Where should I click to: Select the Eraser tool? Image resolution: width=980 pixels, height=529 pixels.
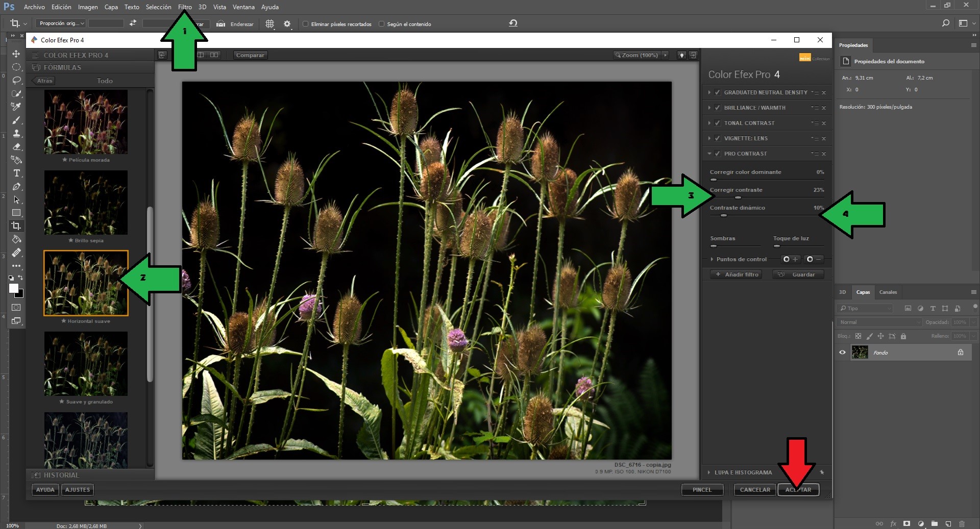click(x=16, y=147)
